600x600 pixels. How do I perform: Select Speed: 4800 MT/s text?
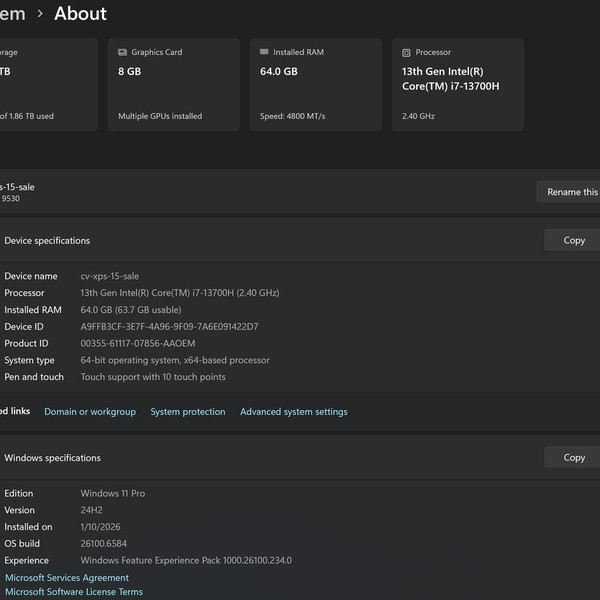[292, 116]
